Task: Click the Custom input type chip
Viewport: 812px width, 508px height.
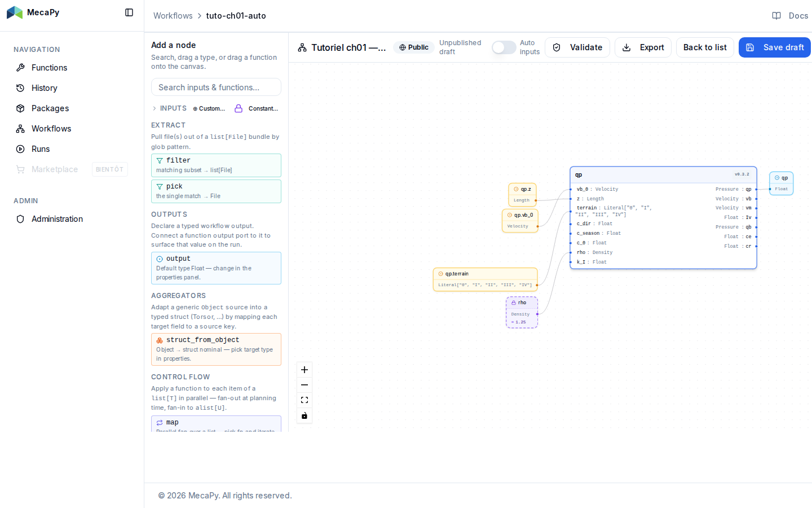Action: tap(209, 108)
